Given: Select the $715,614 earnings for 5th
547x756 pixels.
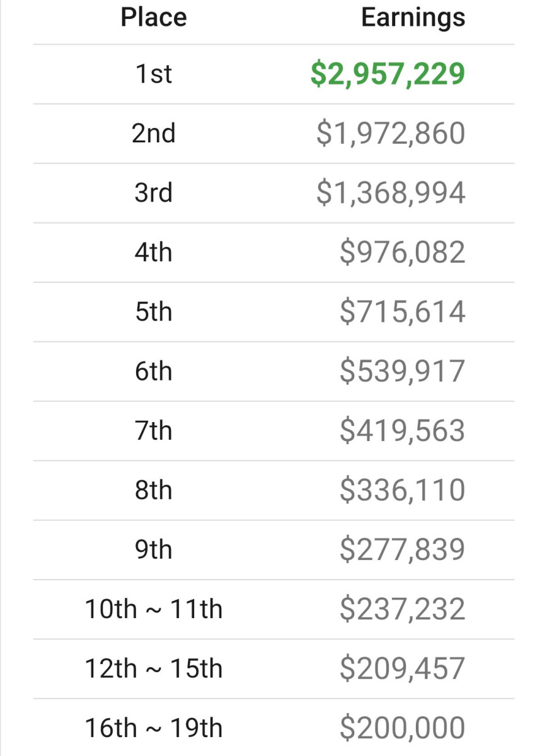Looking at the screenshot, I should click(x=402, y=312).
